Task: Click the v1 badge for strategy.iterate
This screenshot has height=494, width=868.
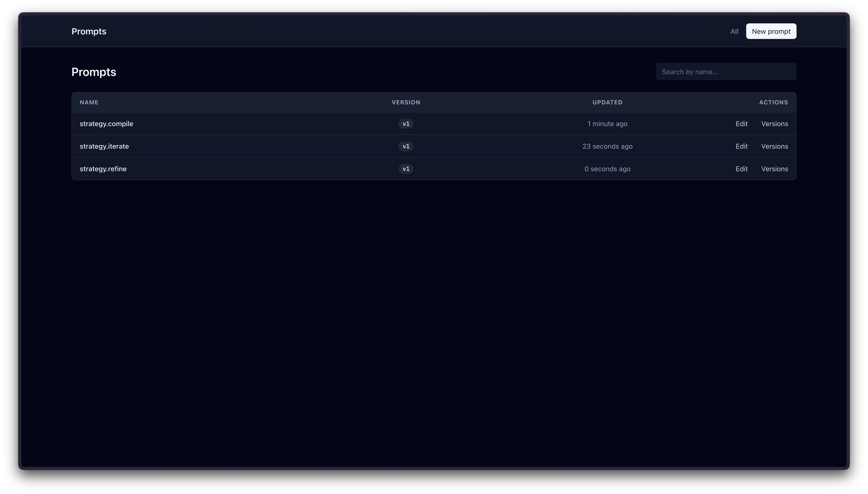Action: [406, 146]
